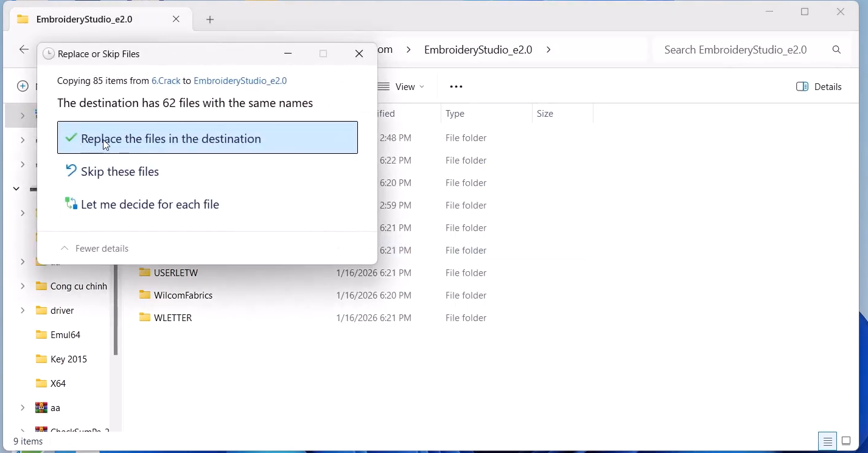Go back with the left arrow icon
Image resolution: width=868 pixels, height=453 pixels.
[24, 50]
